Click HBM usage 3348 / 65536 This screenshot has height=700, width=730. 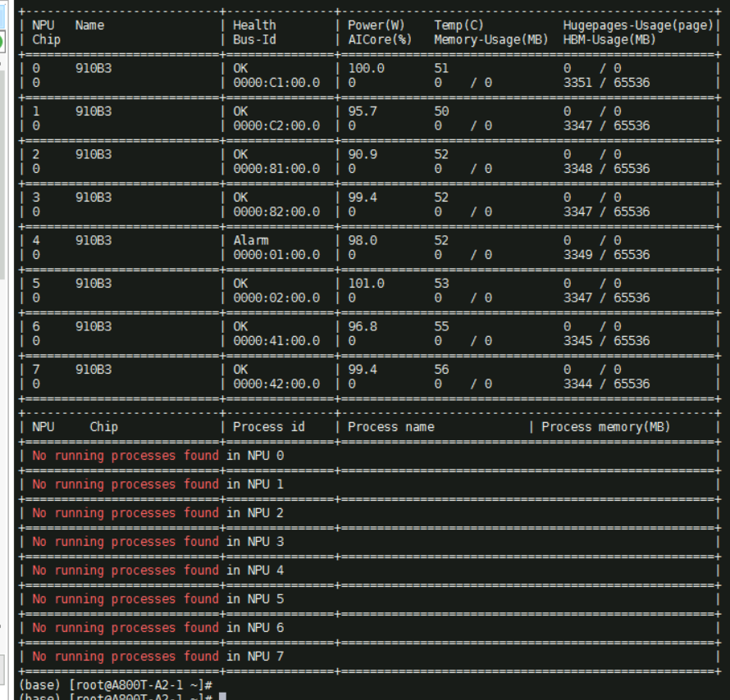coord(606,169)
